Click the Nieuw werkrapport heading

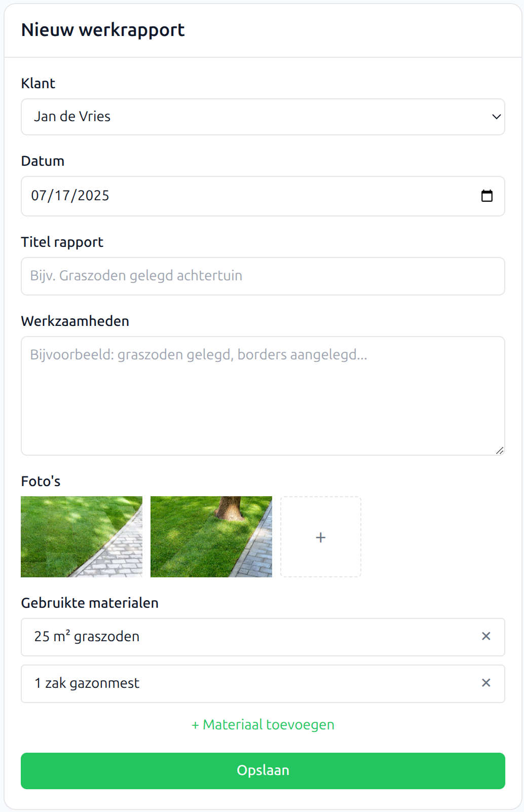pos(103,30)
